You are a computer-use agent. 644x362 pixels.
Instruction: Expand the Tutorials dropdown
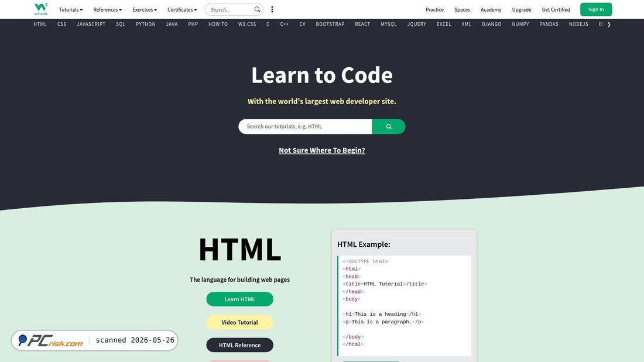click(71, 9)
